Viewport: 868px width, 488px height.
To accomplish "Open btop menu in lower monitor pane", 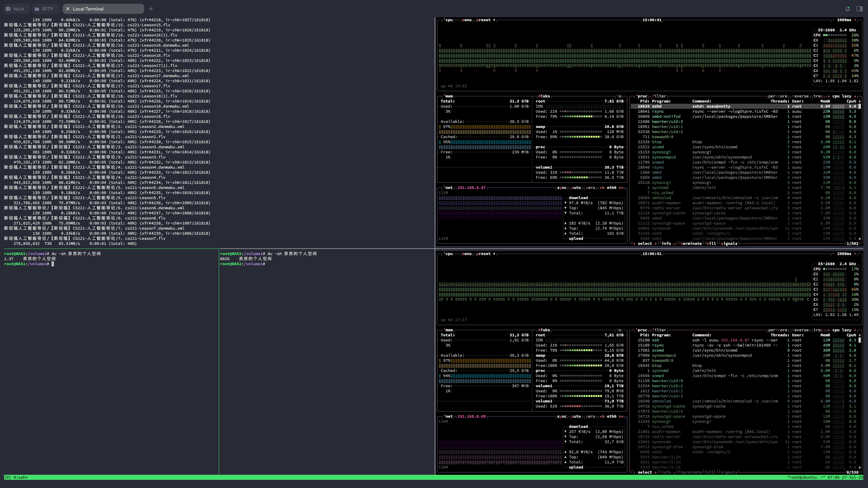I will [467, 254].
